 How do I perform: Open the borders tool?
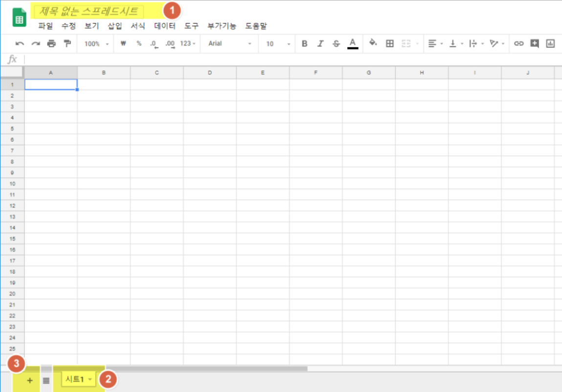coord(390,44)
